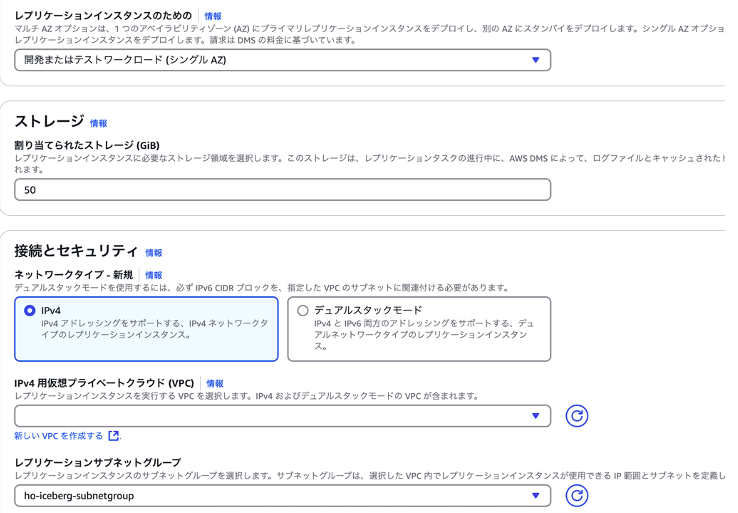Select the デュアルスタックモード radio button
The image size is (738, 513).
click(x=303, y=311)
